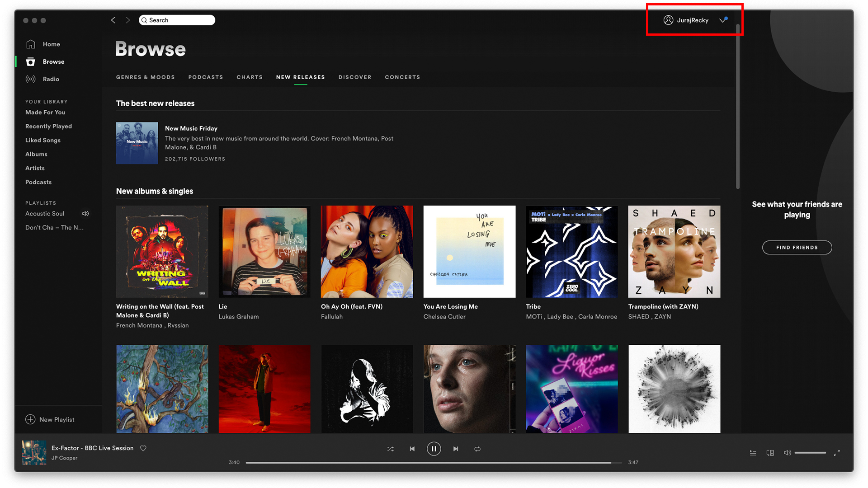Viewport: 868px width, 488px height.
Task: Open Made For You in library
Action: [x=45, y=113]
